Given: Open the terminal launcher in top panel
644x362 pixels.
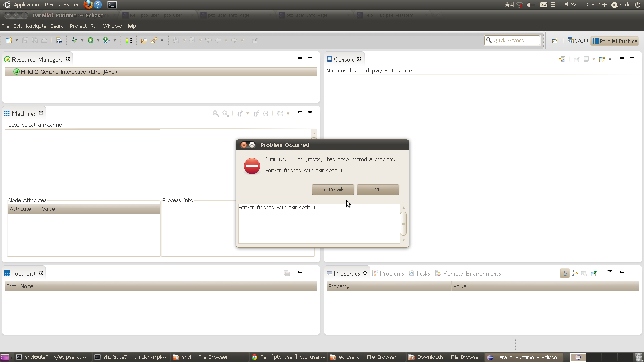Looking at the screenshot, I should [112, 5].
